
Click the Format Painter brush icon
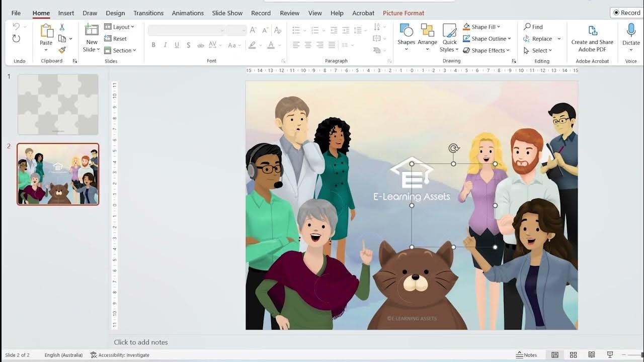click(x=62, y=50)
